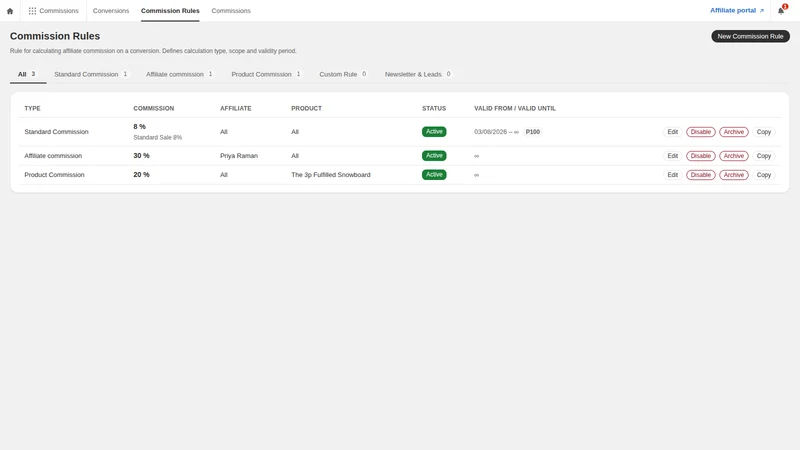Switch to the Standard Commission tab
This screenshot has width=800, height=450.
(x=91, y=74)
